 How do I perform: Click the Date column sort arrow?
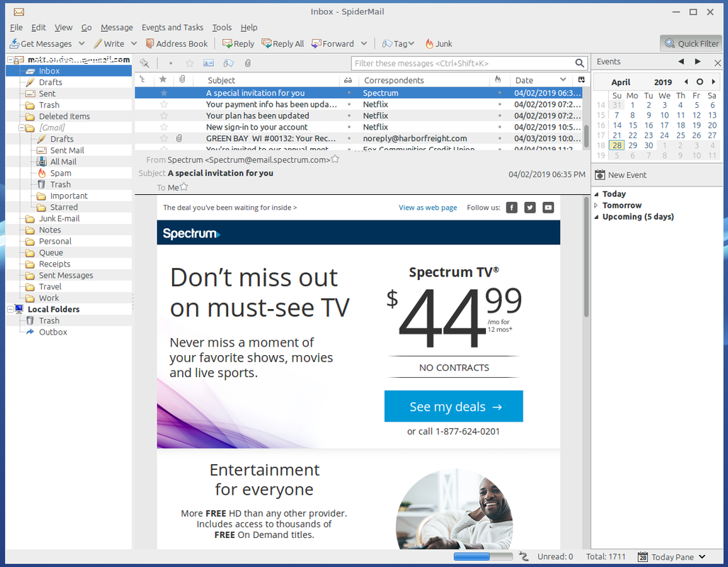click(x=563, y=80)
